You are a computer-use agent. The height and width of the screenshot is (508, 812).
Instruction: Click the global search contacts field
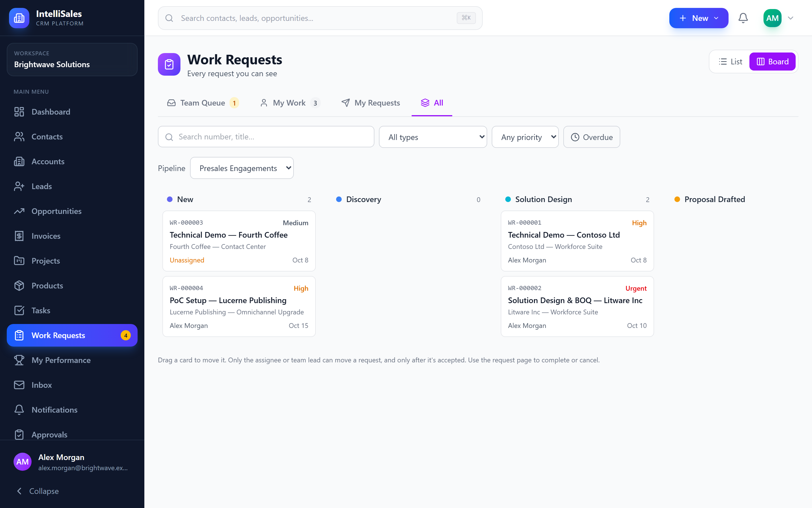pyautogui.click(x=320, y=18)
